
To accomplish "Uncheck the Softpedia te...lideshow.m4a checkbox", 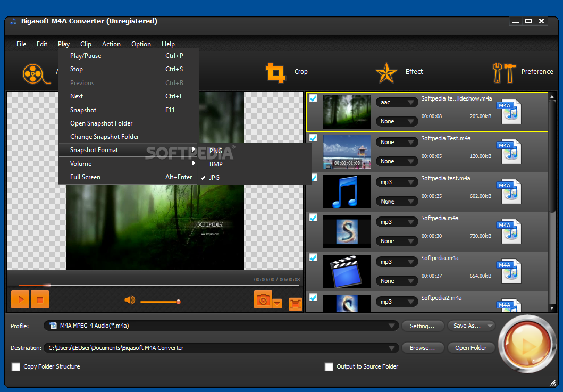I will (313, 98).
